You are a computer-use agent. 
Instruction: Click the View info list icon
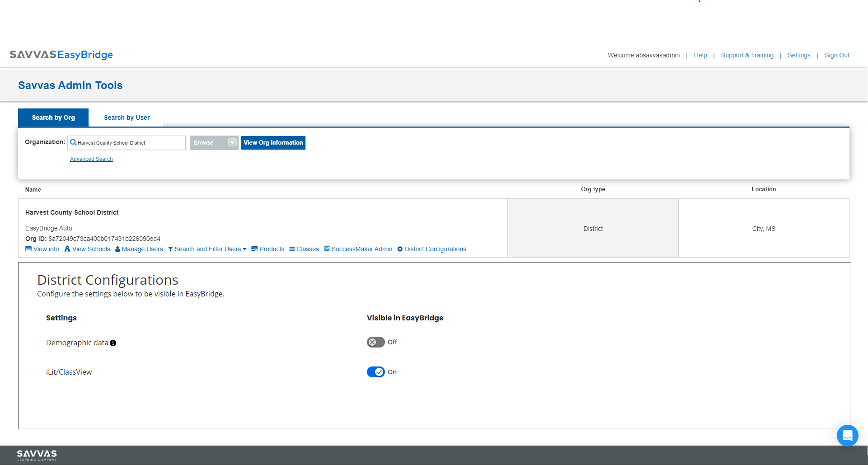[x=28, y=249]
